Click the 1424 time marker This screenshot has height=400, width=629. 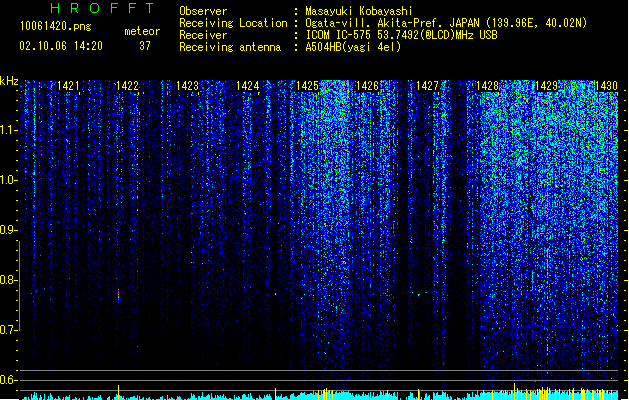[x=248, y=86]
